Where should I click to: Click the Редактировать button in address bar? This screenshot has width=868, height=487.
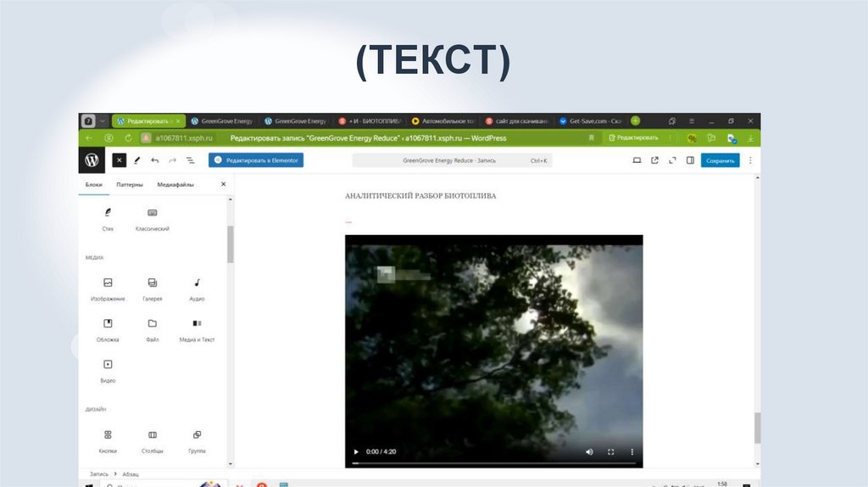(x=633, y=138)
